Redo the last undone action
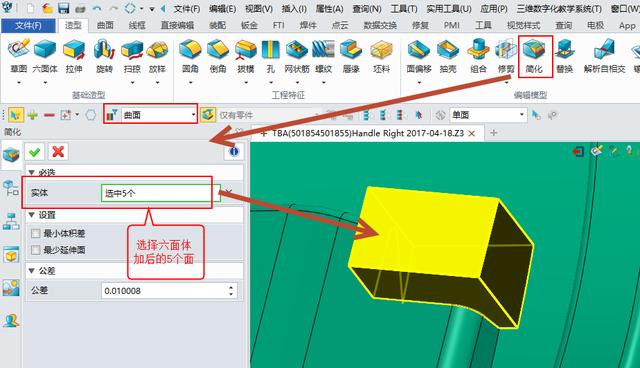Viewport: 640px width, 368px height. 114,8
